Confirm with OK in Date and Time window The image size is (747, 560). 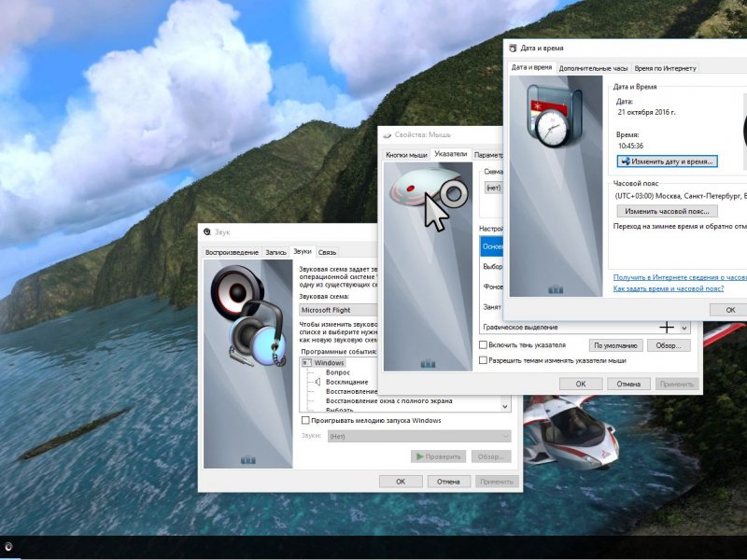pos(730,310)
